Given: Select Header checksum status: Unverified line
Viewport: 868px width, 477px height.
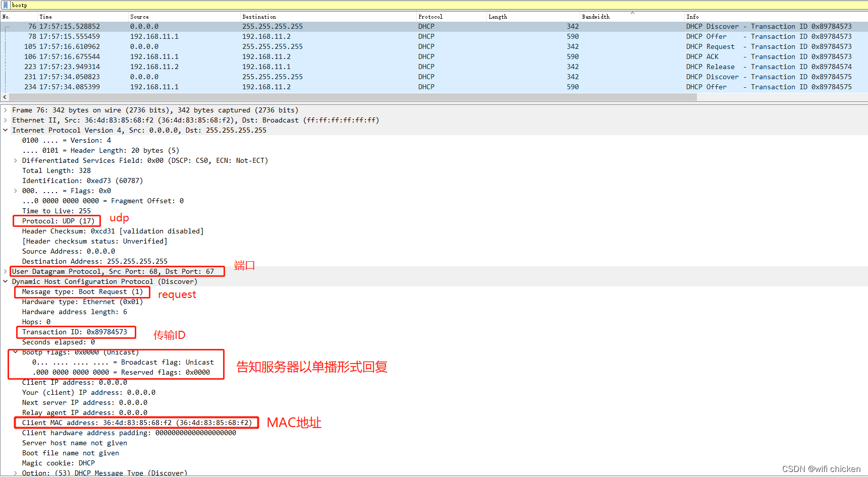Looking at the screenshot, I should click(94, 241).
